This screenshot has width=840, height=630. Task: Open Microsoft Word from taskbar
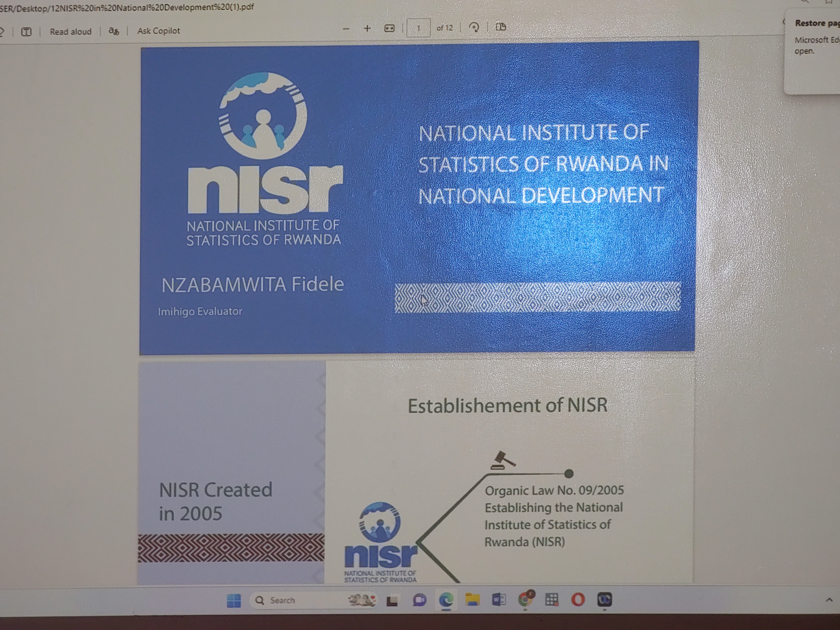click(x=498, y=600)
